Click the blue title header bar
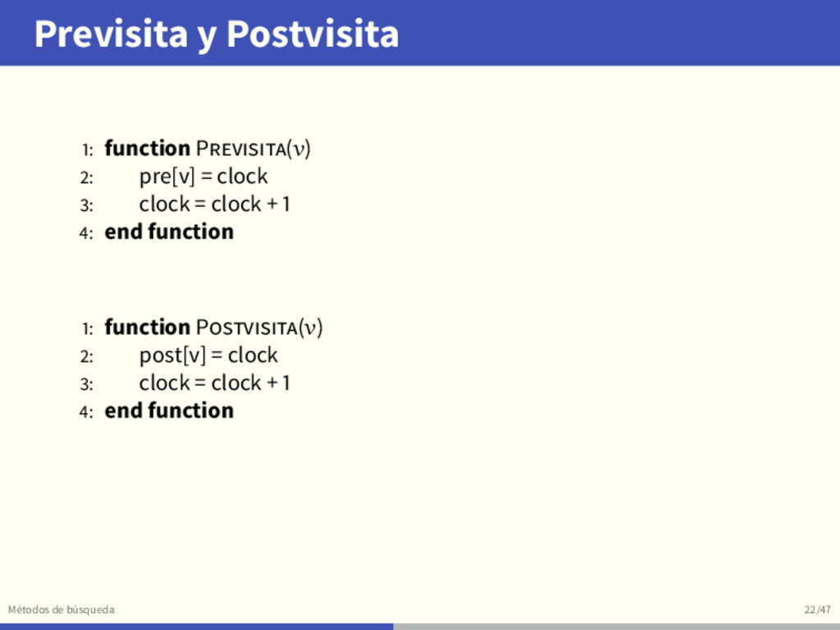Image resolution: width=840 pixels, height=630 pixels. (420, 33)
